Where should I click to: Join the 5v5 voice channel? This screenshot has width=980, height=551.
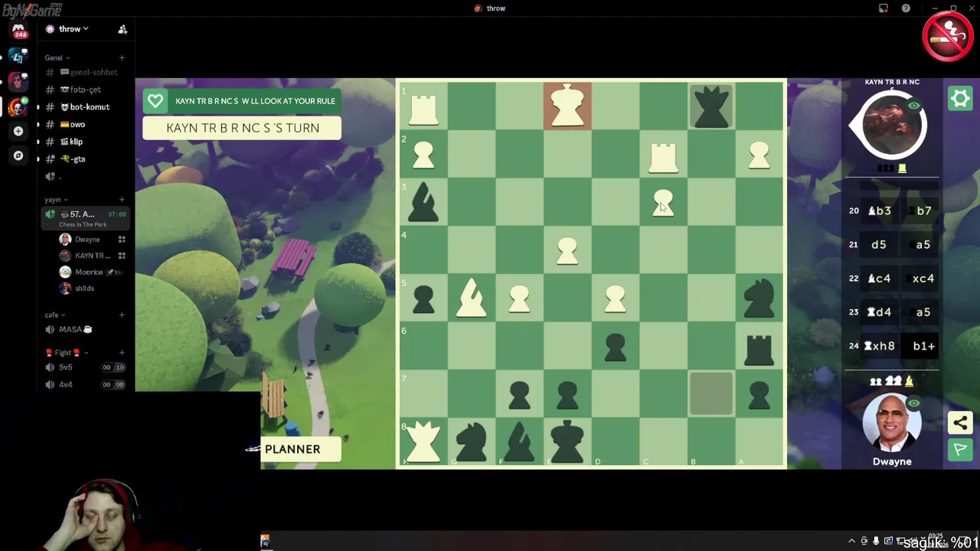[84, 367]
